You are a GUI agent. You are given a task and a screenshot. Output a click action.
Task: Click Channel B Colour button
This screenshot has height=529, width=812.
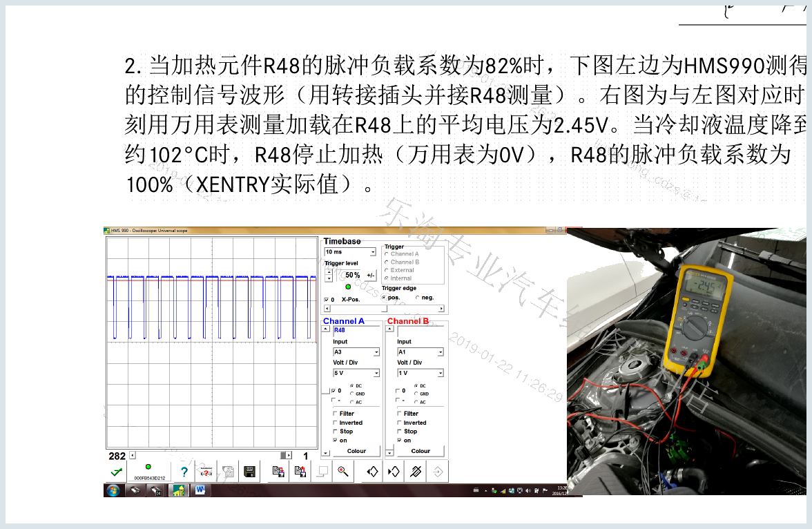[x=420, y=451]
